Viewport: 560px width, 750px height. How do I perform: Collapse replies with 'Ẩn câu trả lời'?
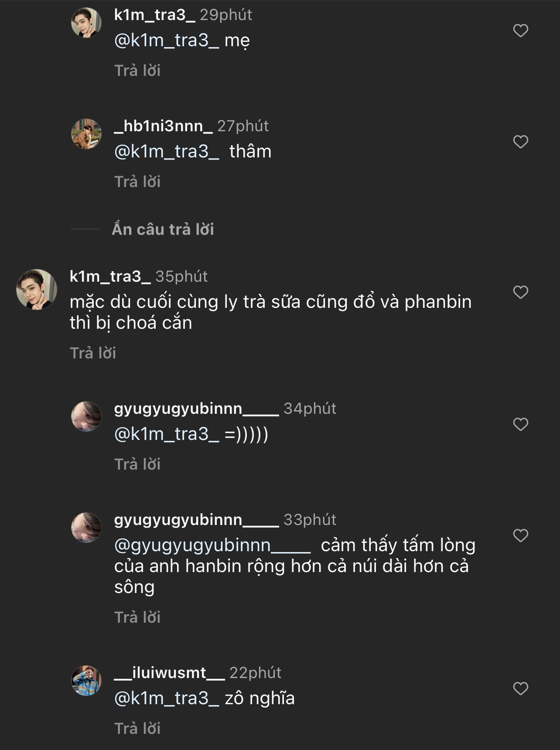click(163, 229)
